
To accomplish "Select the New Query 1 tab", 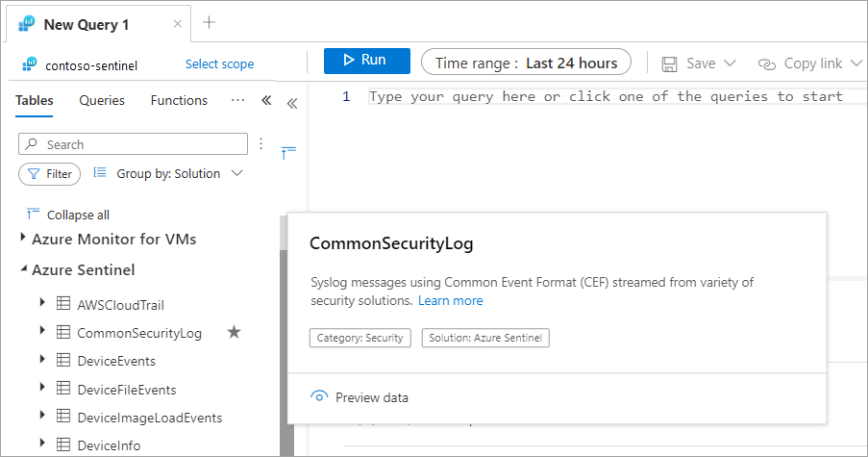I will coord(99,24).
